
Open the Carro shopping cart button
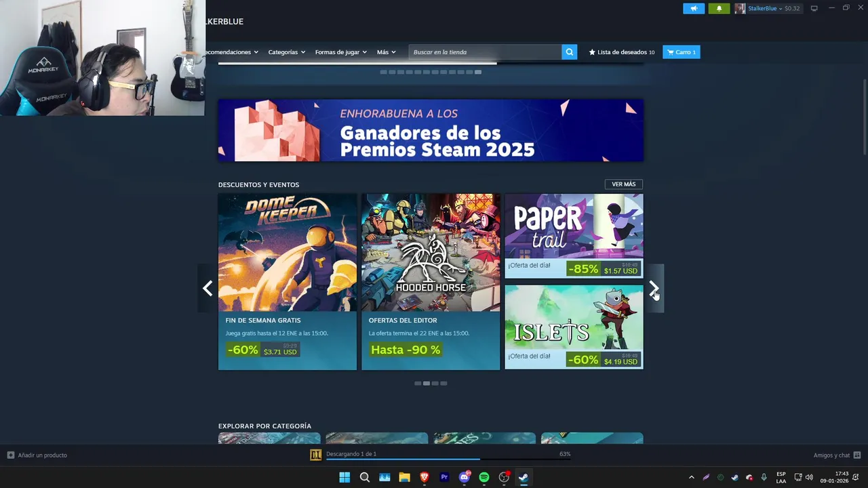(x=682, y=52)
